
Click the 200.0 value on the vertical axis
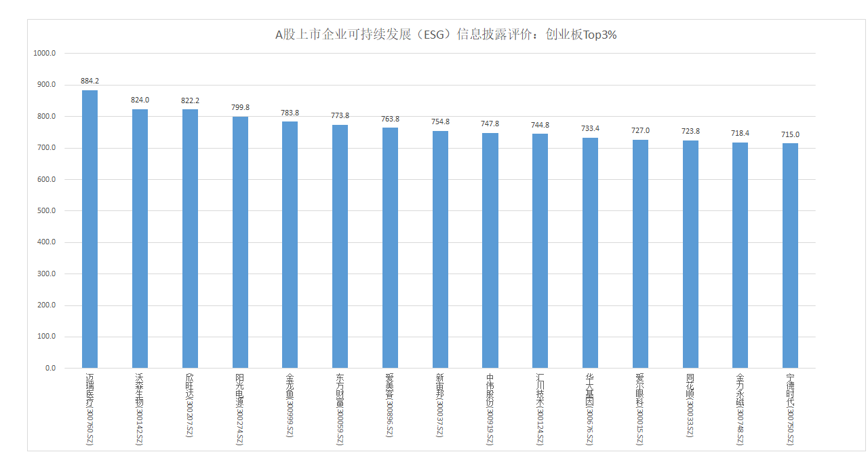pos(46,305)
